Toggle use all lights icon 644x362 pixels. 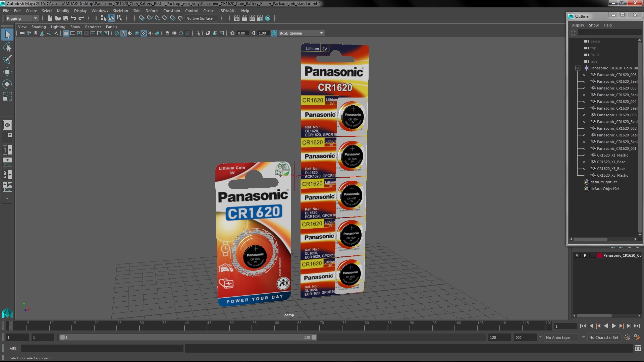click(x=150, y=33)
